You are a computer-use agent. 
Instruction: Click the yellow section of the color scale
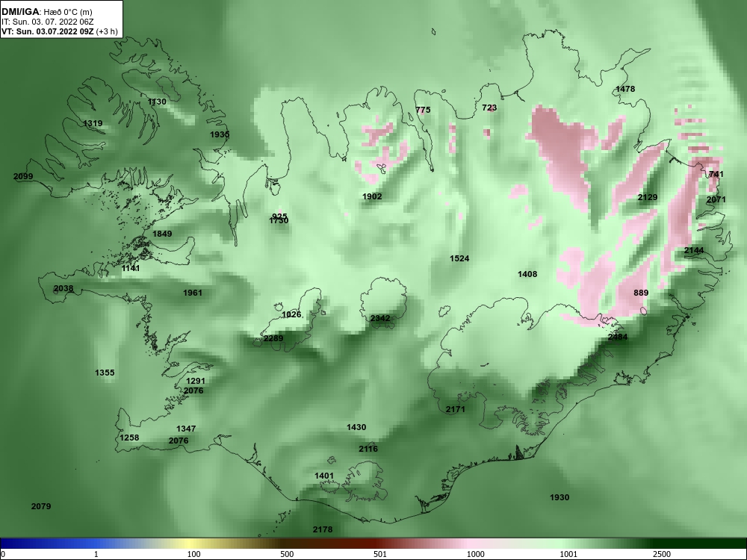(190, 544)
